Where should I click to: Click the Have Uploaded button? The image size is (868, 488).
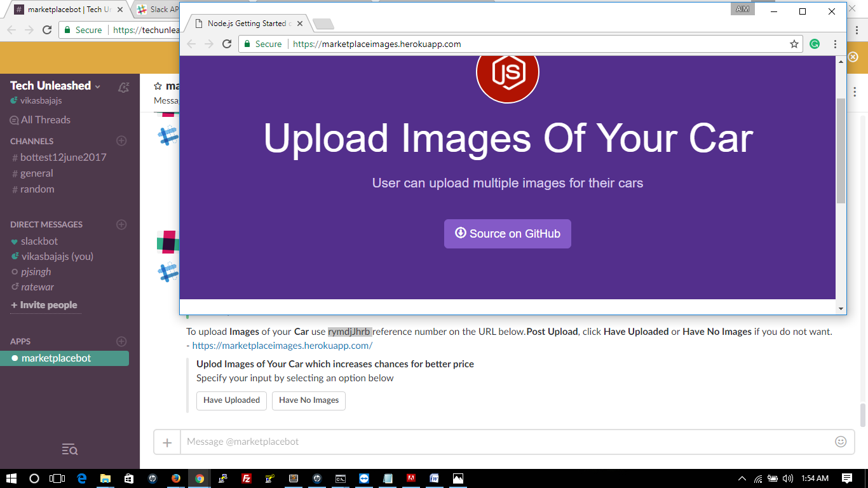231,400
